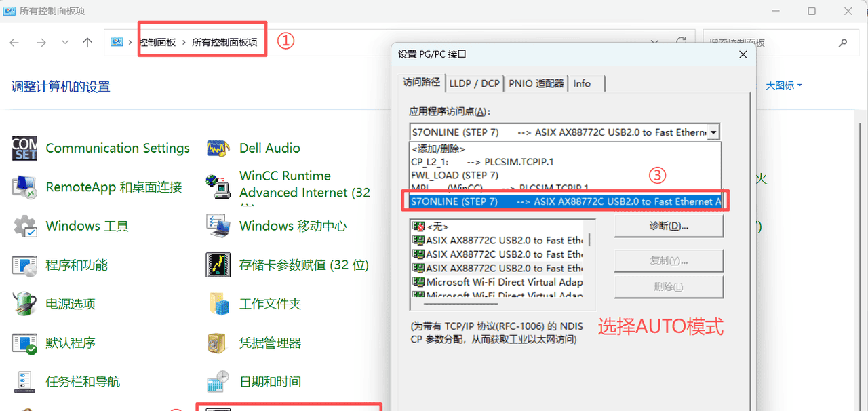This screenshot has width=868, height=411.
Task: Open Communication Settings icon
Action: point(25,149)
